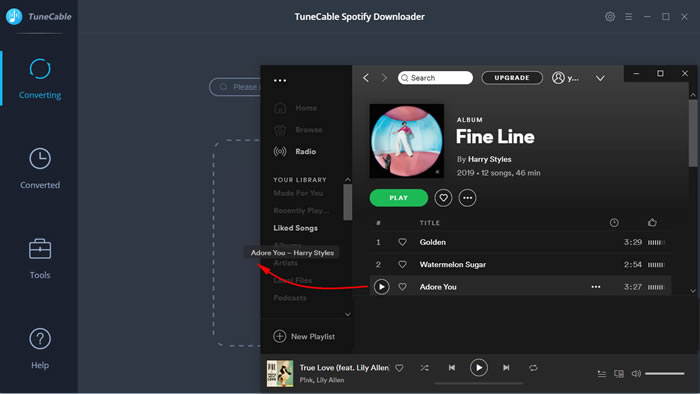The height and width of the screenshot is (394, 700).
Task: Go forward in Spotify navigation
Action: (384, 78)
